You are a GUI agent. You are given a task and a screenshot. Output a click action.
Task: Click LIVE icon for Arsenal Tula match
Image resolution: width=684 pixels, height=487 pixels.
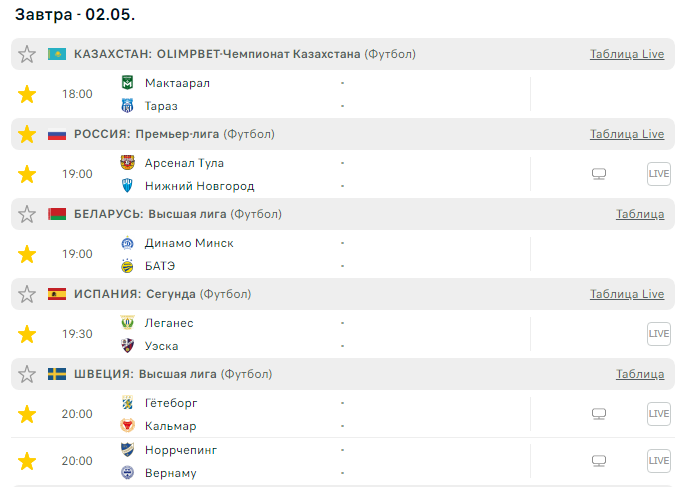[x=658, y=174]
